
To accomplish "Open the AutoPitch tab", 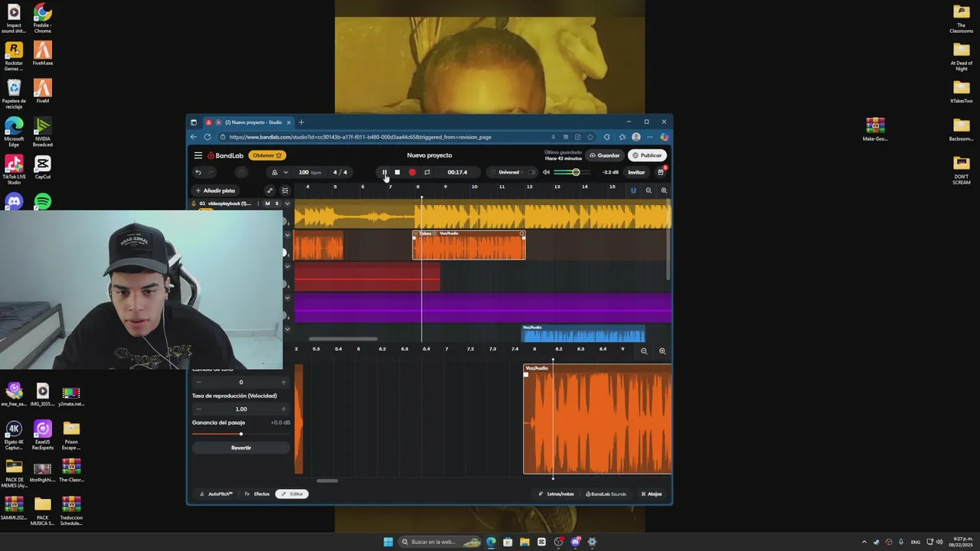I will pos(216,494).
